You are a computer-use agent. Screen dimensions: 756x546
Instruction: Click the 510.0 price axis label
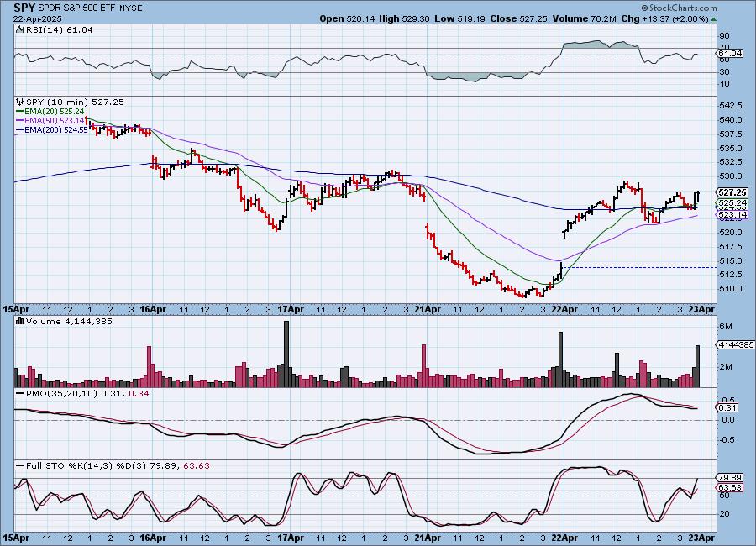click(x=729, y=289)
